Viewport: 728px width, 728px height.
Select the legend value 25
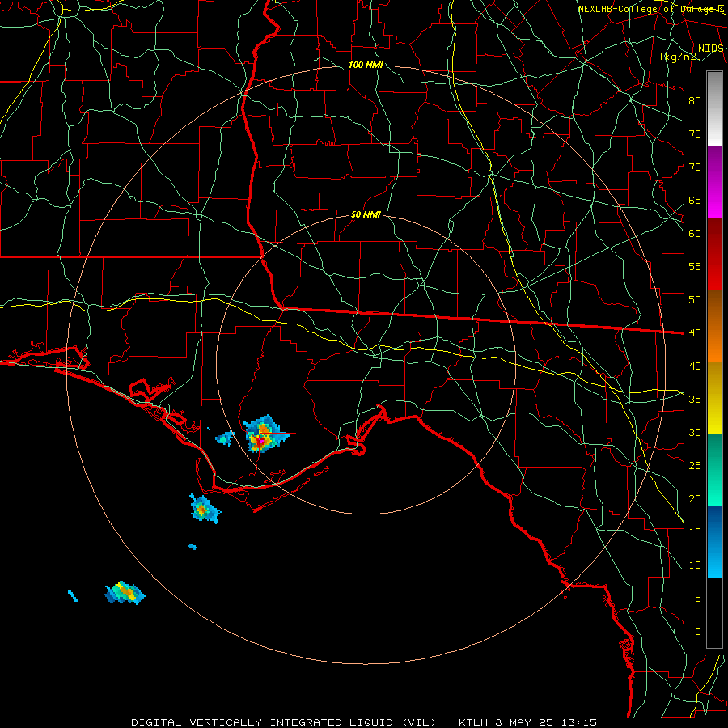tap(695, 465)
